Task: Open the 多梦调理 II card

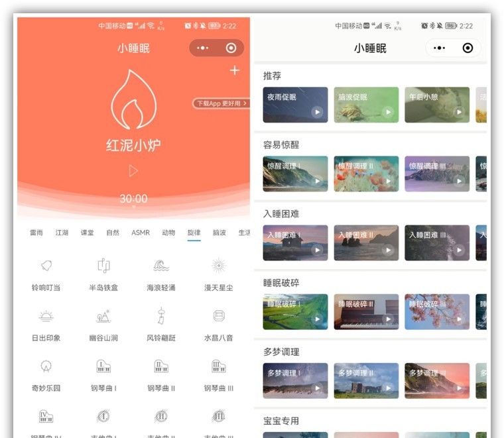Action: tap(366, 381)
